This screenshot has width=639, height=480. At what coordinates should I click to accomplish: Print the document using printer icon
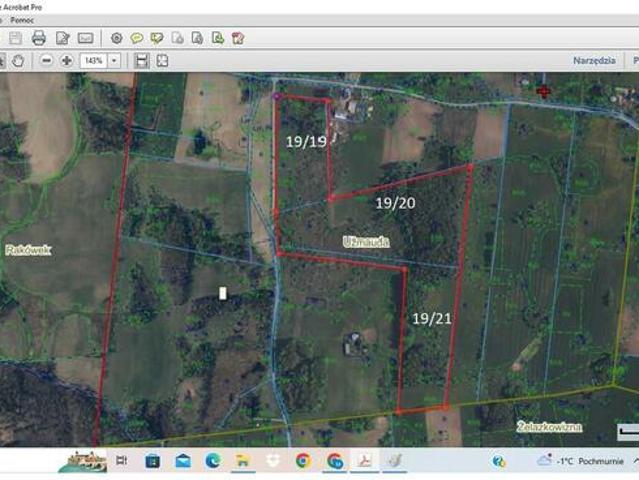click(39, 38)
